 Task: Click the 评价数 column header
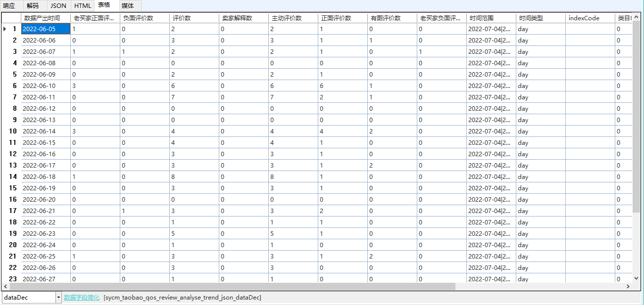coord(194,18)
